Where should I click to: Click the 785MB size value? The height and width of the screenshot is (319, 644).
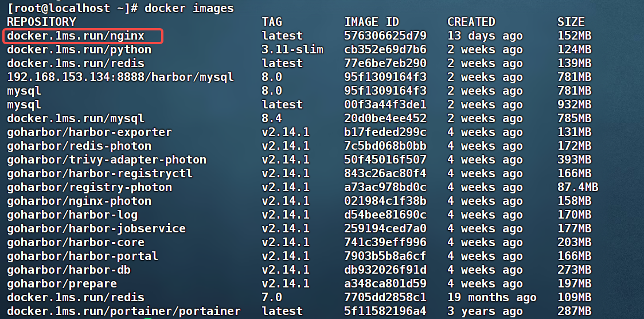coord(574,118)
